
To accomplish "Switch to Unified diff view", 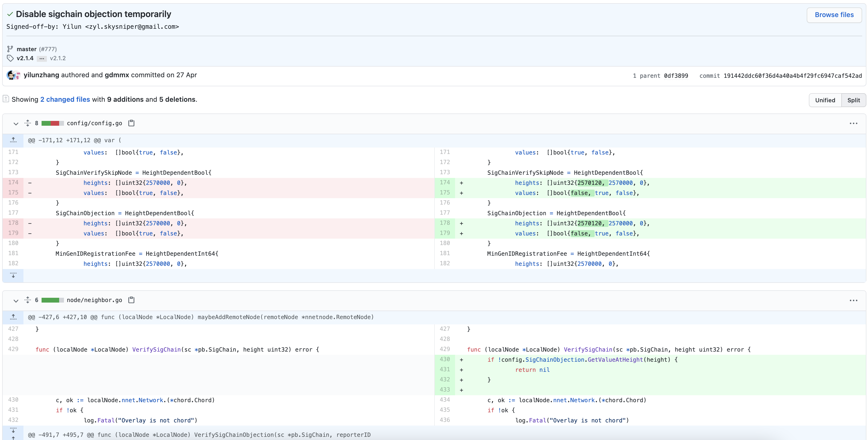I will point(825,100).
